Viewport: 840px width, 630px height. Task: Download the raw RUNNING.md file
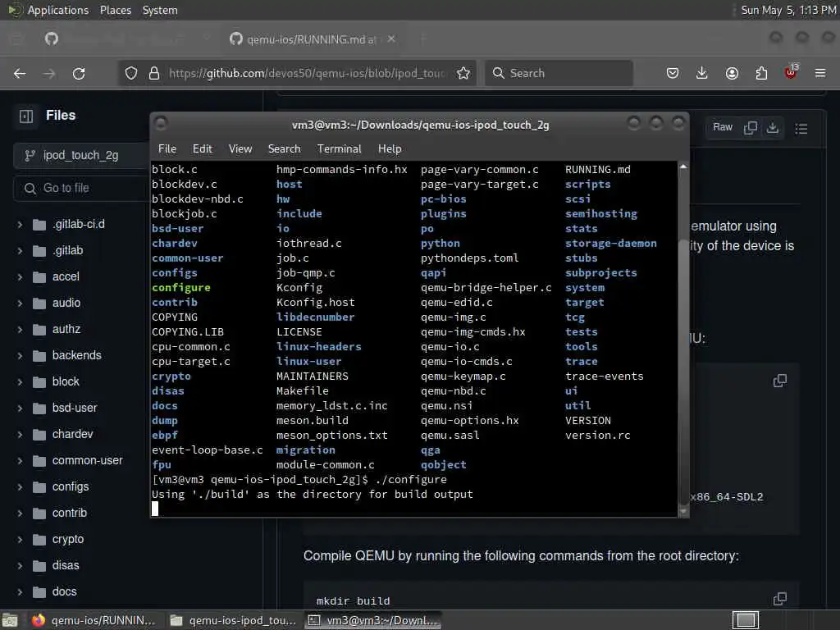[773, 127]
